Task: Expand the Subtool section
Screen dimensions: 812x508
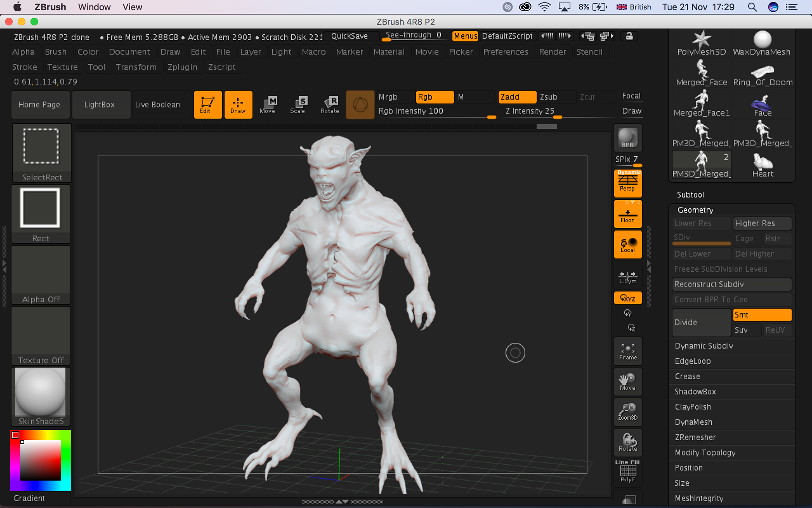Action: tap(690, 195)
